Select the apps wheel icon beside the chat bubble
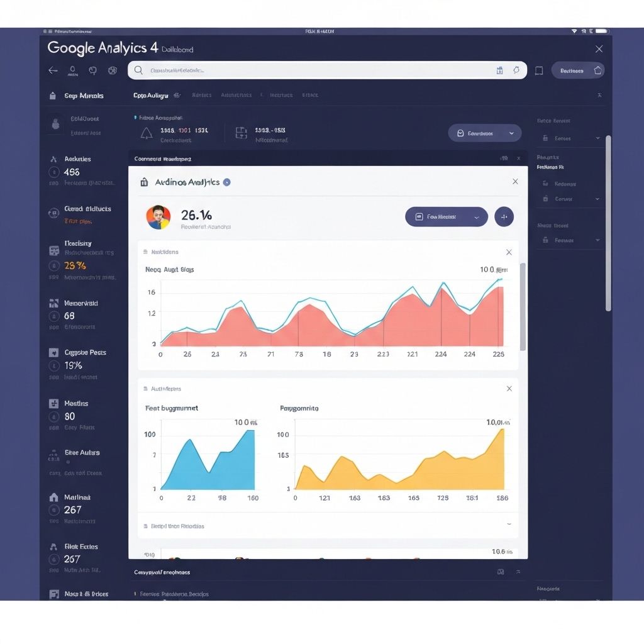This screenshot has height=644, width=644. tap(112, 70)
